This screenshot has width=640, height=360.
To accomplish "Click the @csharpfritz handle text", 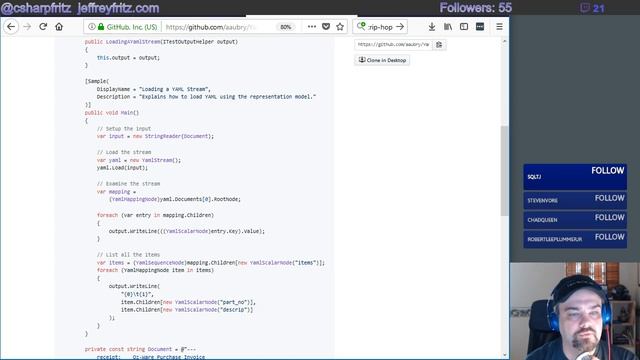I will (36, 8).
